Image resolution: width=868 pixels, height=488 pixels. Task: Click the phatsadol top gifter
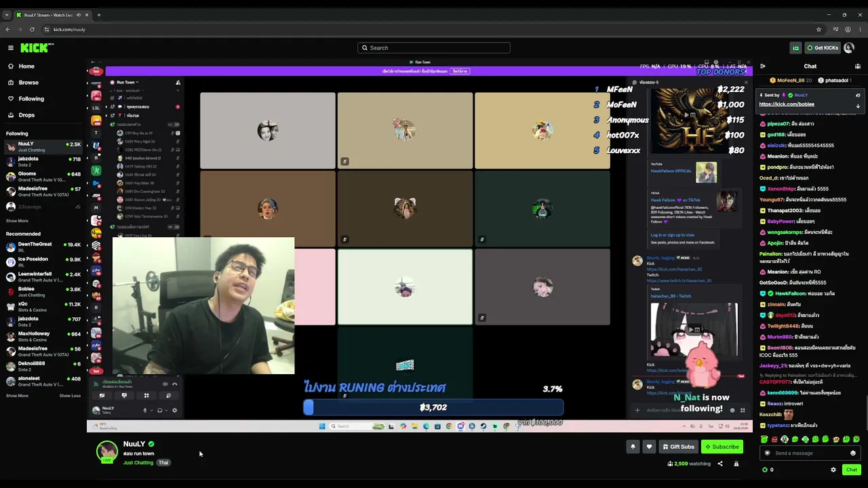833,81
